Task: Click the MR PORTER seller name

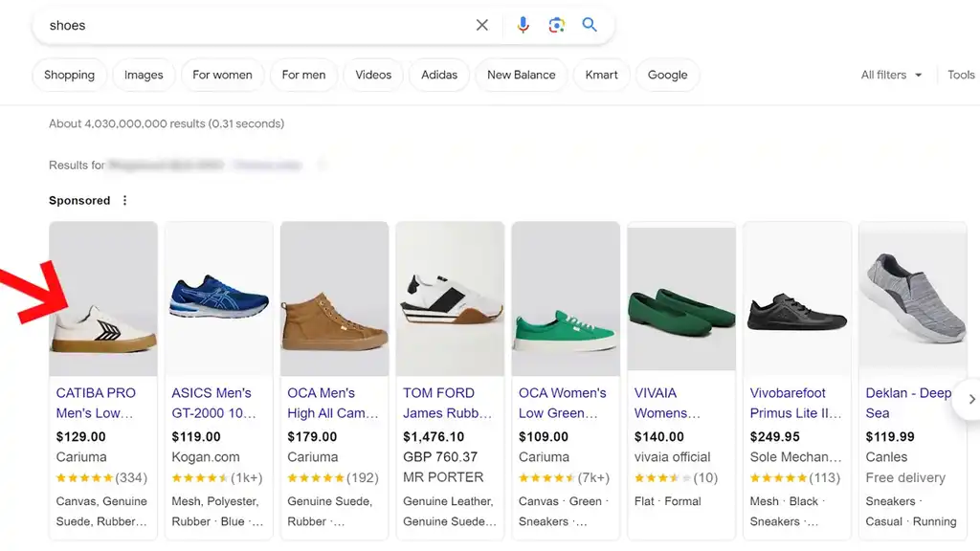Action: [443, 477]
